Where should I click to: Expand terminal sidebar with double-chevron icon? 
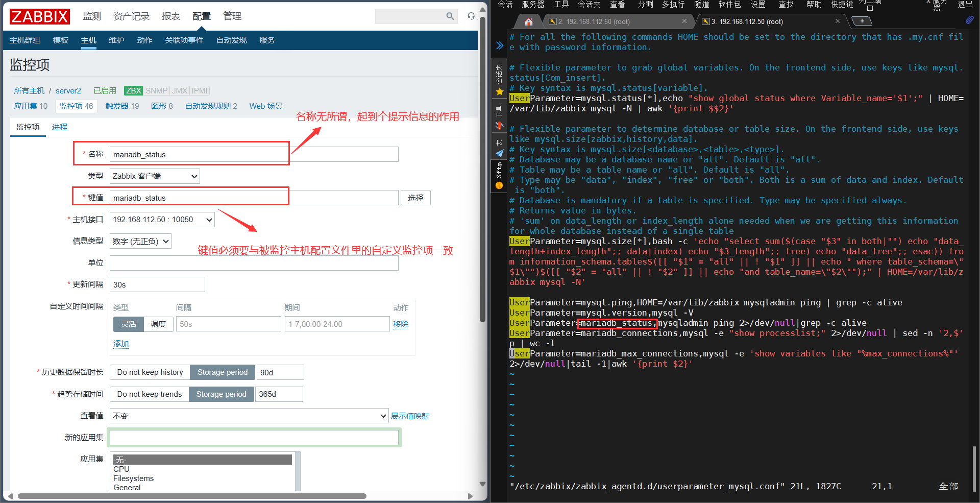tap(500, 45)
